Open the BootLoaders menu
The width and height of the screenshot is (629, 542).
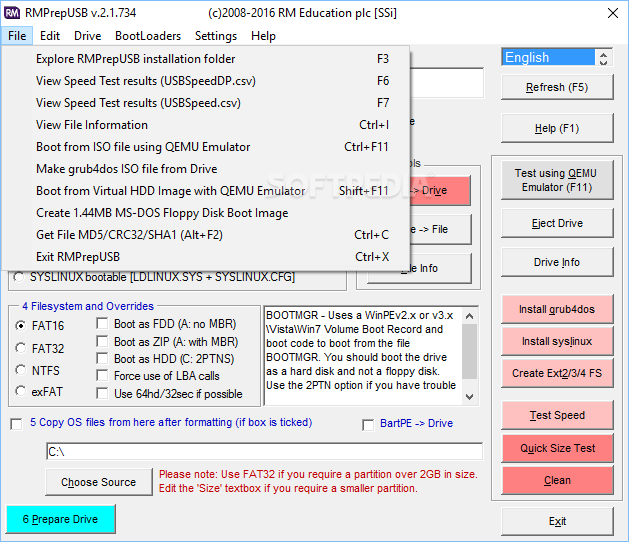coord(148,36)
